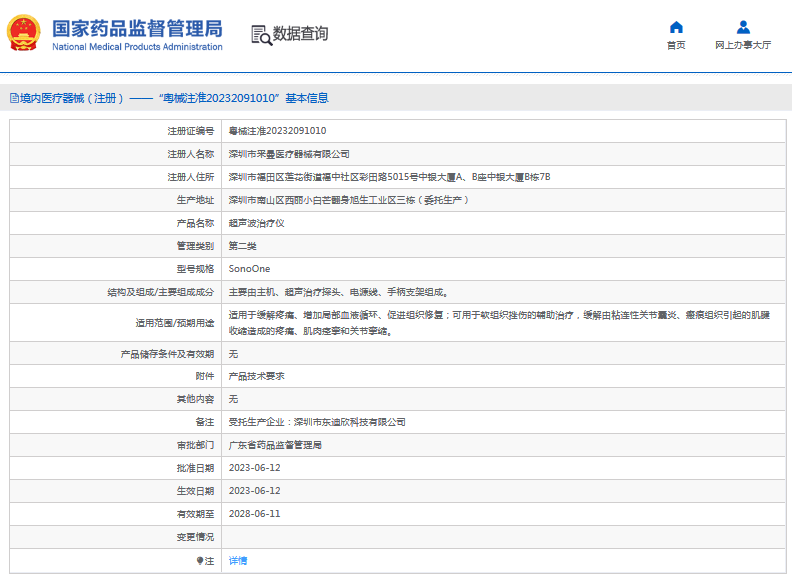The image size is (792, 582).
Task: Click the 国家药品监督管理局 title
Action: click(137, 29)
